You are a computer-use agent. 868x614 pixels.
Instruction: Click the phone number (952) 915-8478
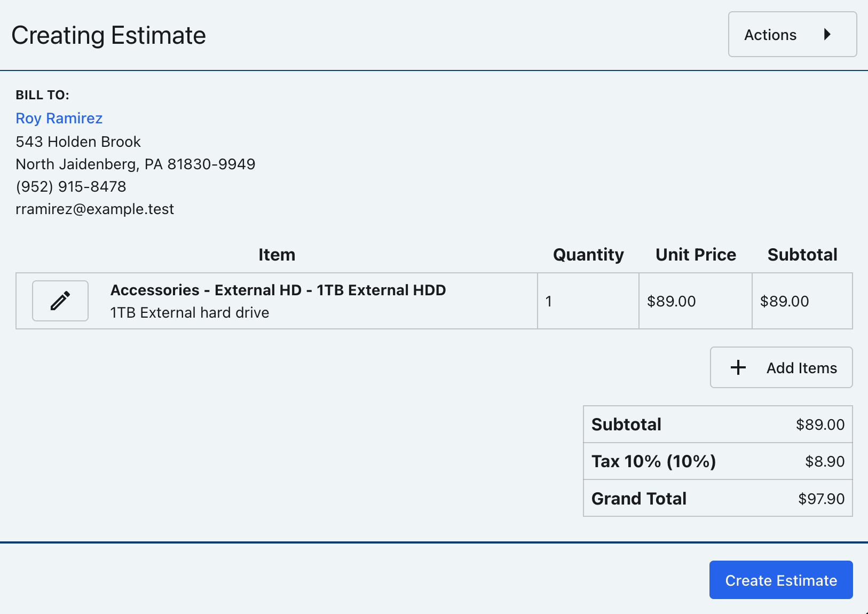(71, 186)
